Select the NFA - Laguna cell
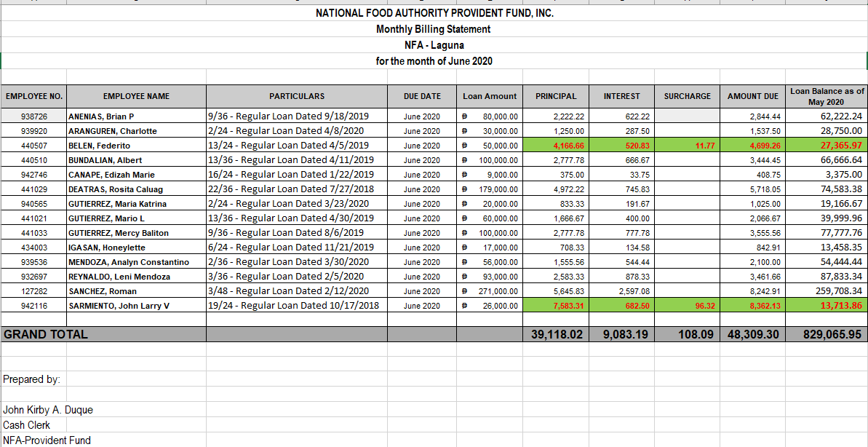 tap(434, 45)
